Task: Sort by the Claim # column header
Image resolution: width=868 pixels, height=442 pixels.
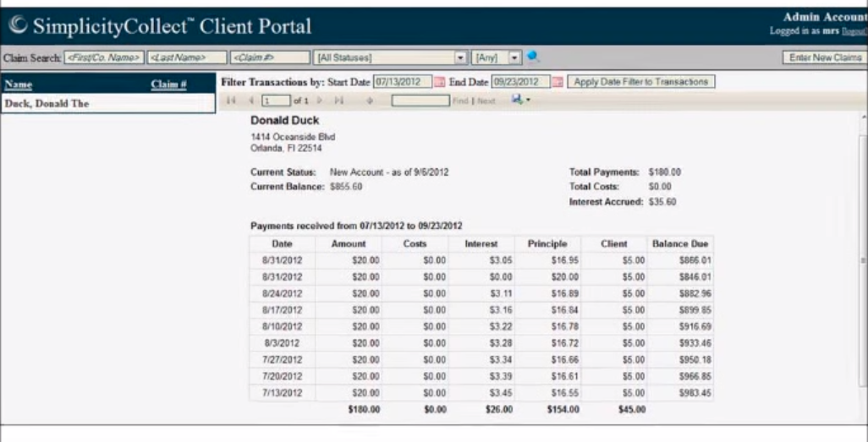Action: tap(168, 85)
